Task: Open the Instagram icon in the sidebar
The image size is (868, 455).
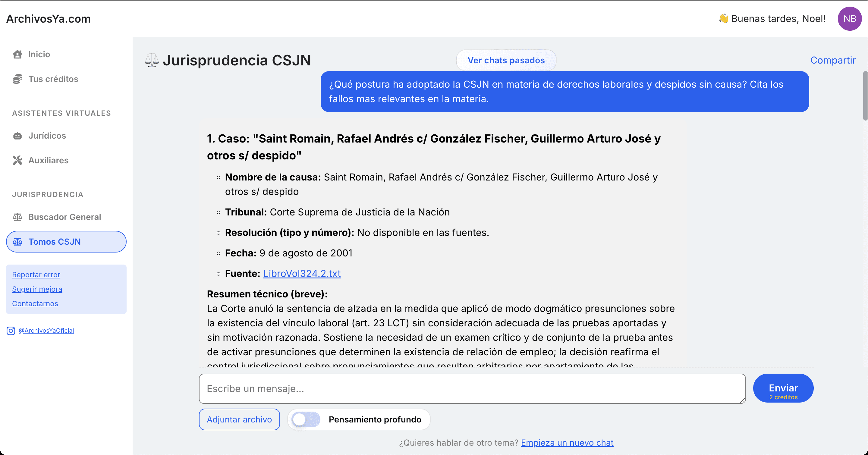Action: [11, 331]
